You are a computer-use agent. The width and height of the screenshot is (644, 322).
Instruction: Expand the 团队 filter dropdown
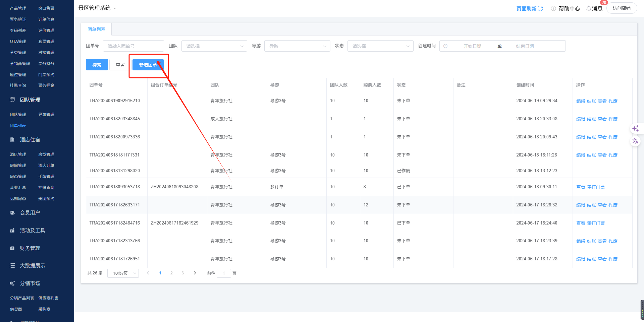[214, 46]
